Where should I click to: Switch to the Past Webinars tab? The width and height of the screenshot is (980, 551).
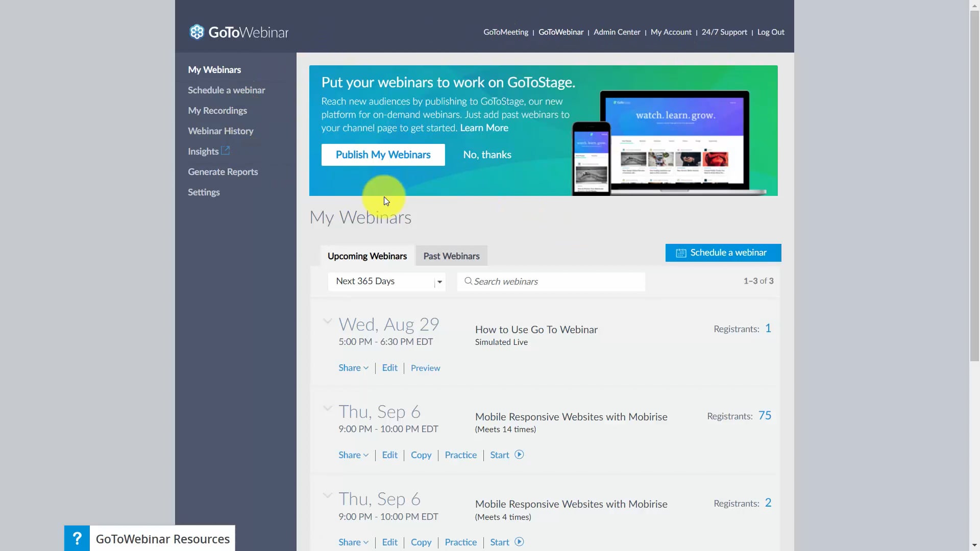451,256
